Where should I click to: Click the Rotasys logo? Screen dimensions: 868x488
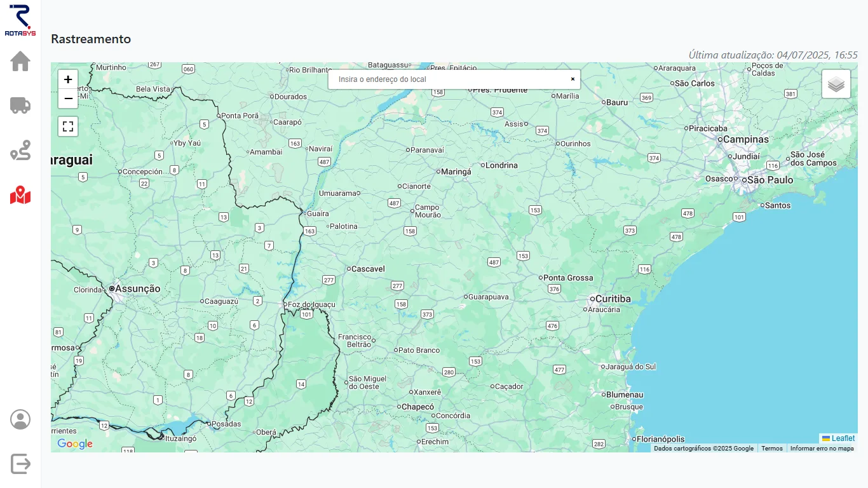click(20, 20)
